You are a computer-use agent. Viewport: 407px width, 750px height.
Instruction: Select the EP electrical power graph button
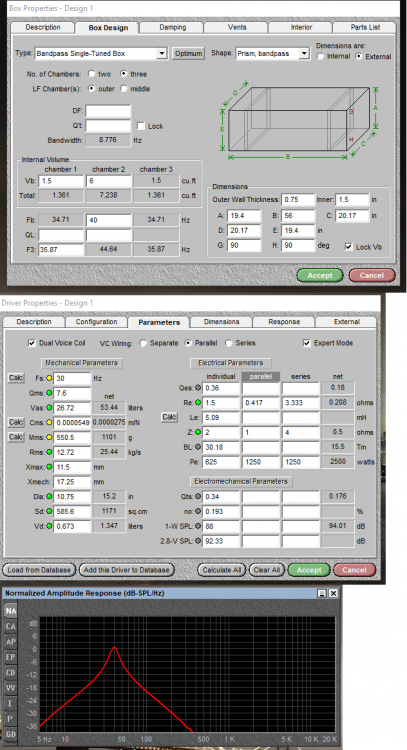[x=11, y=657]
